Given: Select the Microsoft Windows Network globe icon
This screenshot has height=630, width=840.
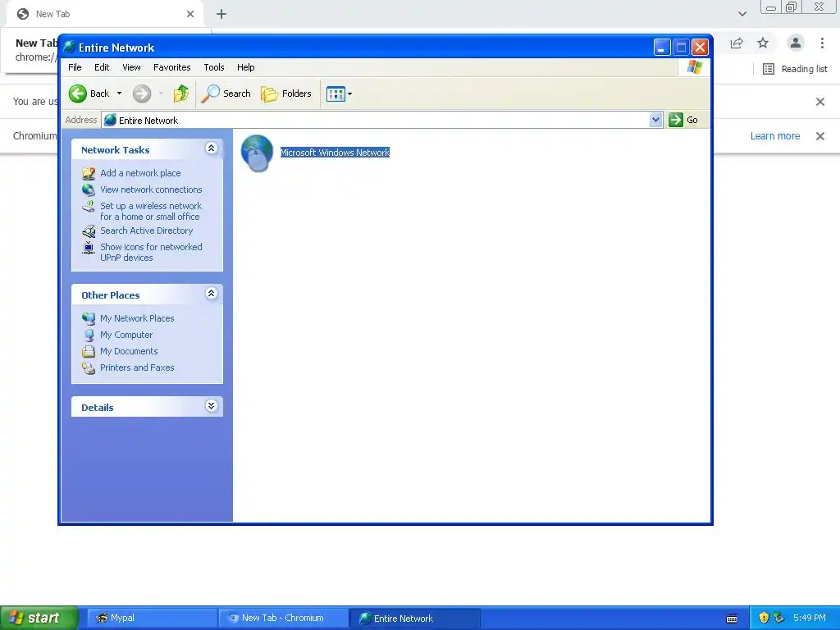Looking at the screenshot, I should click(x=257, y=153).
